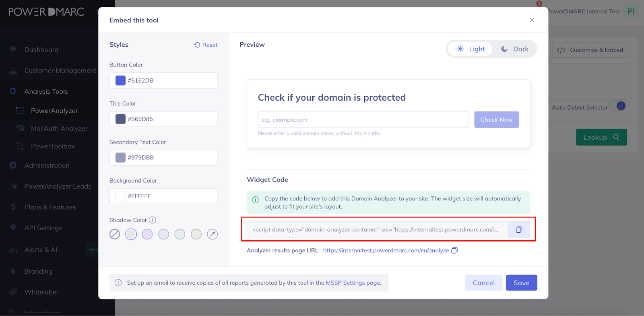Select PowerAnalyzer in the sidebar

tap(54, 111)
